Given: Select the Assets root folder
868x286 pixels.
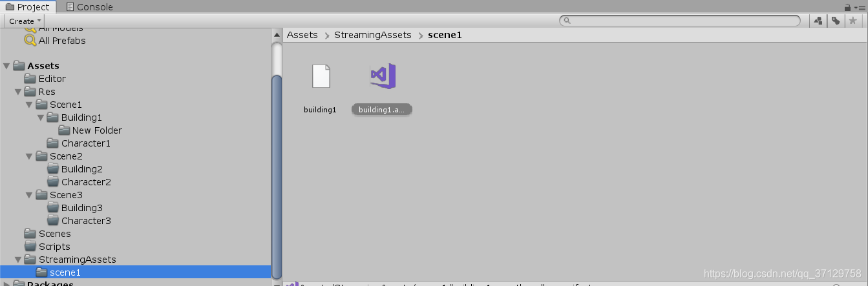Looking at the screenshot, I should pos(43,66).
